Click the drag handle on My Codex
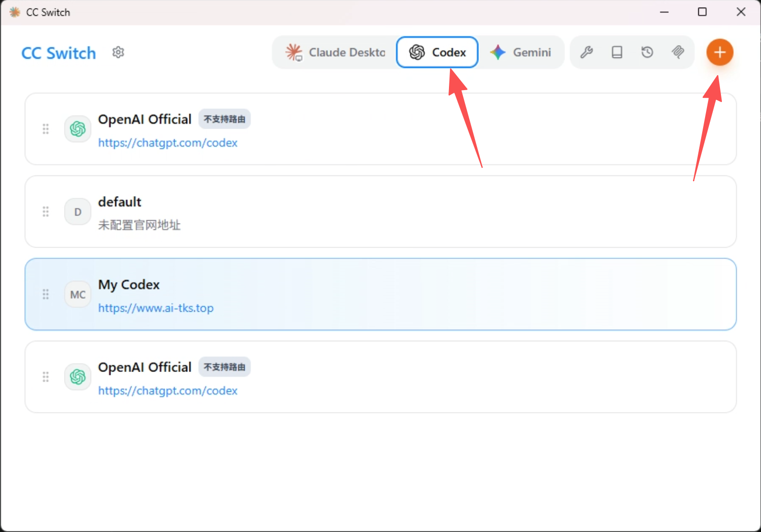 (x=46, y=294)
